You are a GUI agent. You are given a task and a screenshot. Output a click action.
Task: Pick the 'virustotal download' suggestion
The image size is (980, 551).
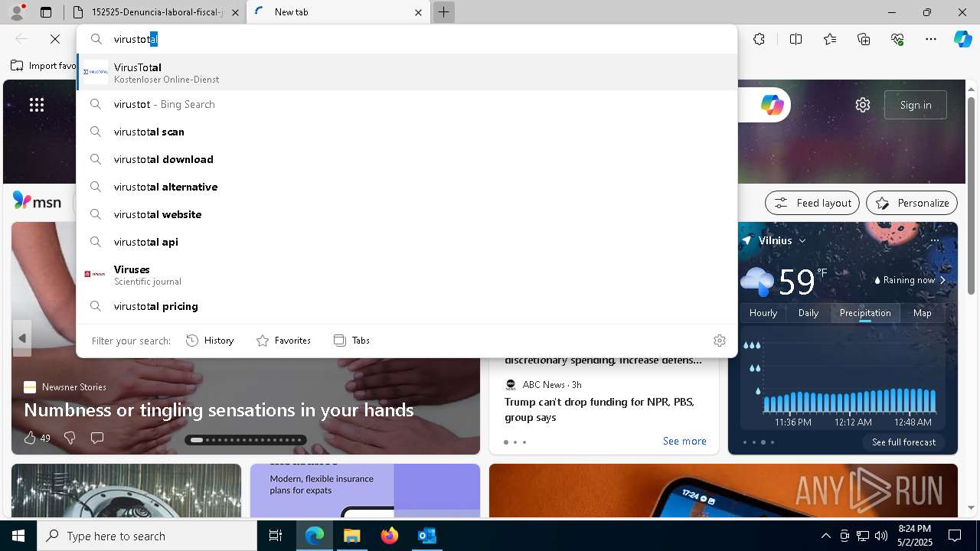(x=407, y=159)
